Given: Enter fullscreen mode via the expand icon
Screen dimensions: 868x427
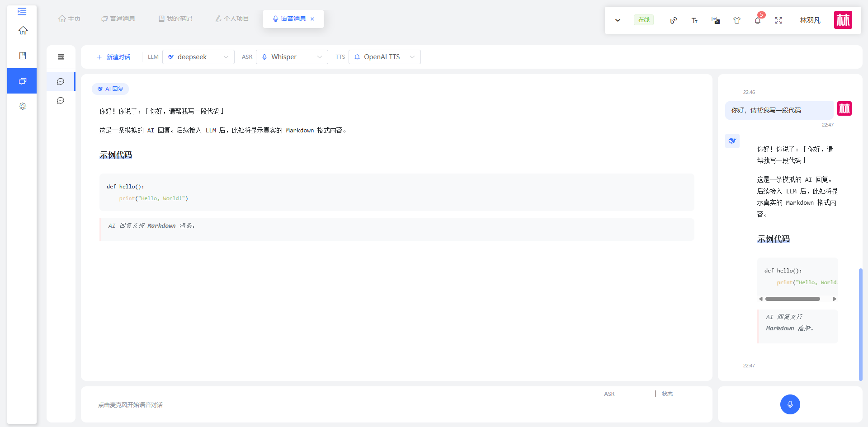Looking at the screenshot, I should (778, 20).
